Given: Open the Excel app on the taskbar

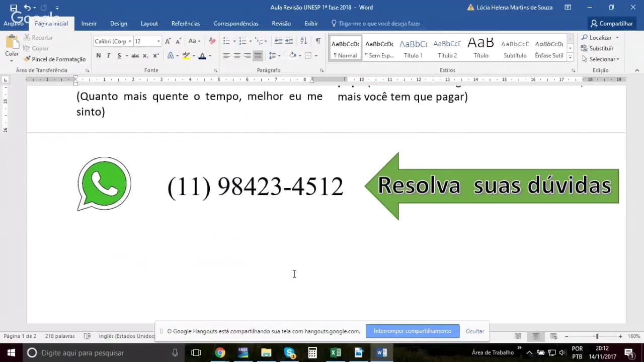Looking at the screenshot, I should 336,352.
